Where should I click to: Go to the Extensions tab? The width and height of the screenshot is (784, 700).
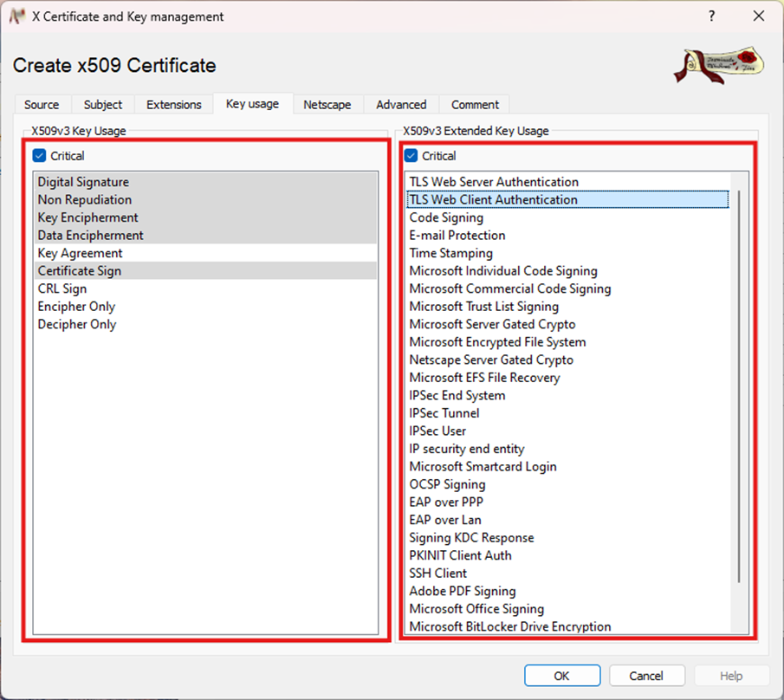click(x=173, y=105)
